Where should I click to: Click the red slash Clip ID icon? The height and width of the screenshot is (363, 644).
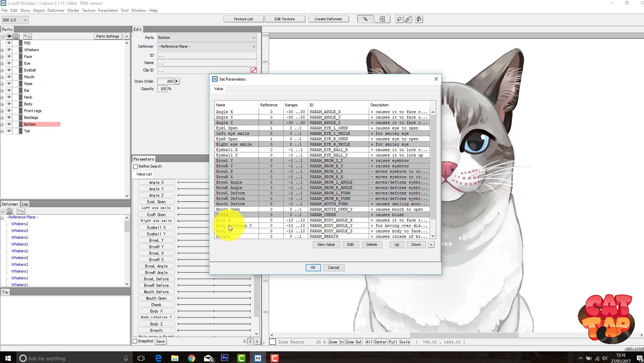coord(254,70)
